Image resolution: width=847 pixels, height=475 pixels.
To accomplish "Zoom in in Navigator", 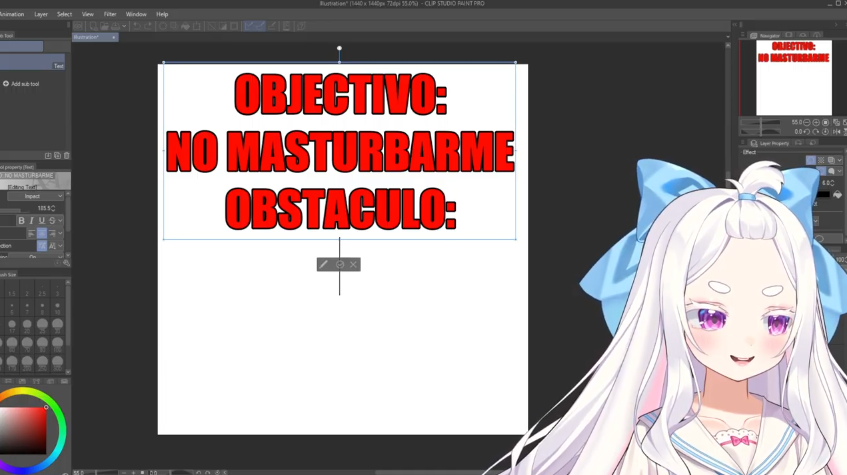I will 816,123.
